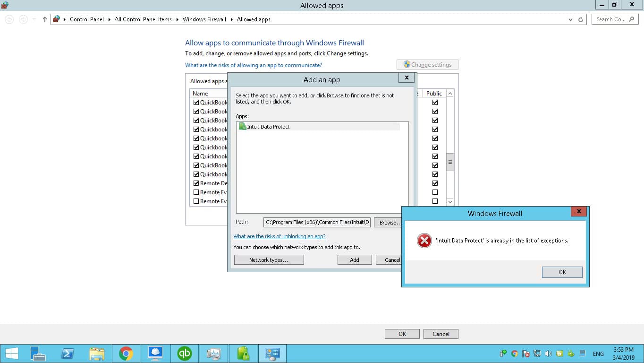Click the volume speaker tray icon

(x=548, y=354)
